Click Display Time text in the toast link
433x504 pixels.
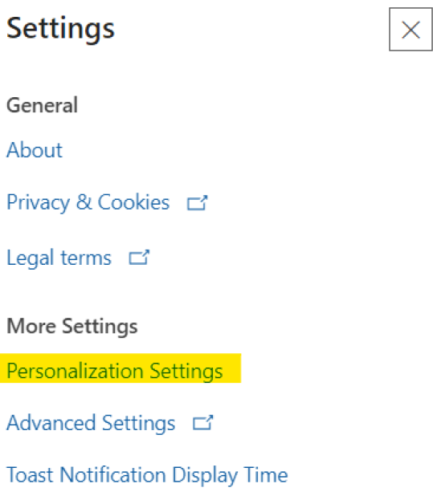(x=230, y=475)
